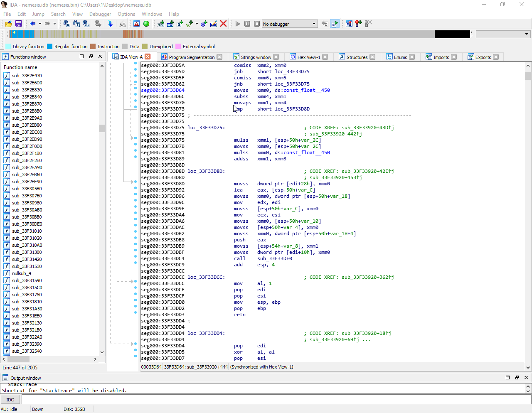Switch to the Imports tab

[x=441, y=57]
